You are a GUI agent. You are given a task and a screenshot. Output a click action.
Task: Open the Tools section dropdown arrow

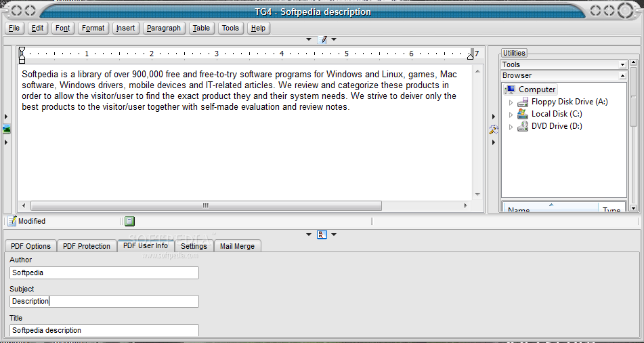[x=622, y=65]
